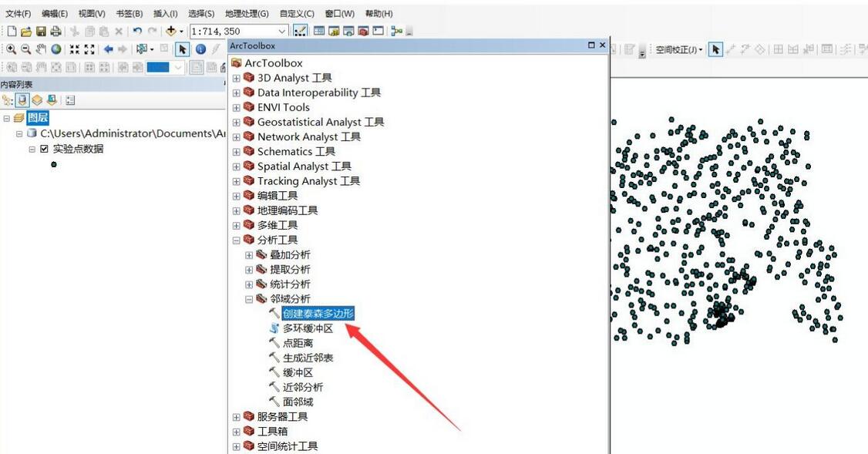
Task: List layers by selection
Action: tap(52, 100)
